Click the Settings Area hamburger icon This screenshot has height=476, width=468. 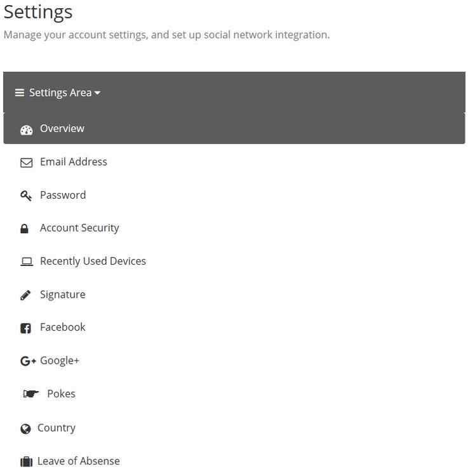[20, 93]
